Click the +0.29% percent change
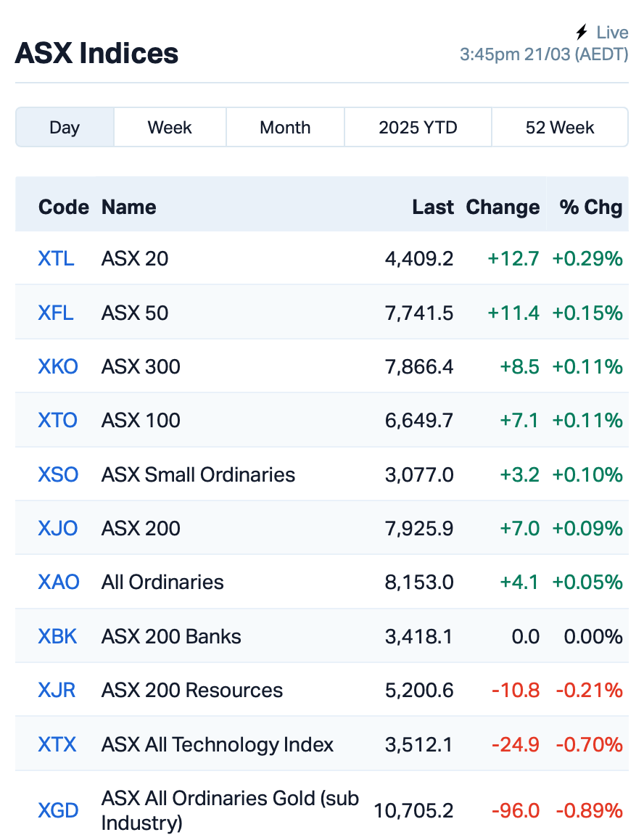The height and width of the screenshot is (840, 644). click(x=587, y=259)
